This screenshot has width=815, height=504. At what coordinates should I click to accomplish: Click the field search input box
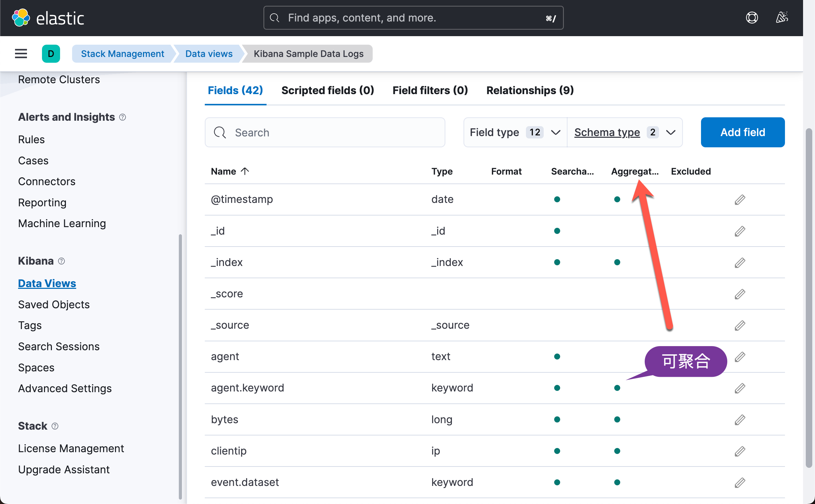pos(324,132)
